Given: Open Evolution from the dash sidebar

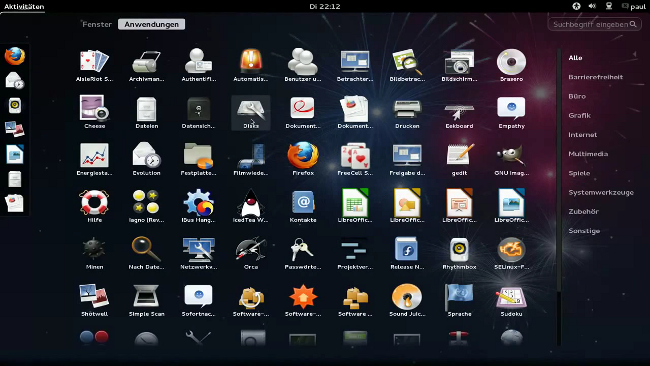Looking at the screenshot, I should (15, 80).
